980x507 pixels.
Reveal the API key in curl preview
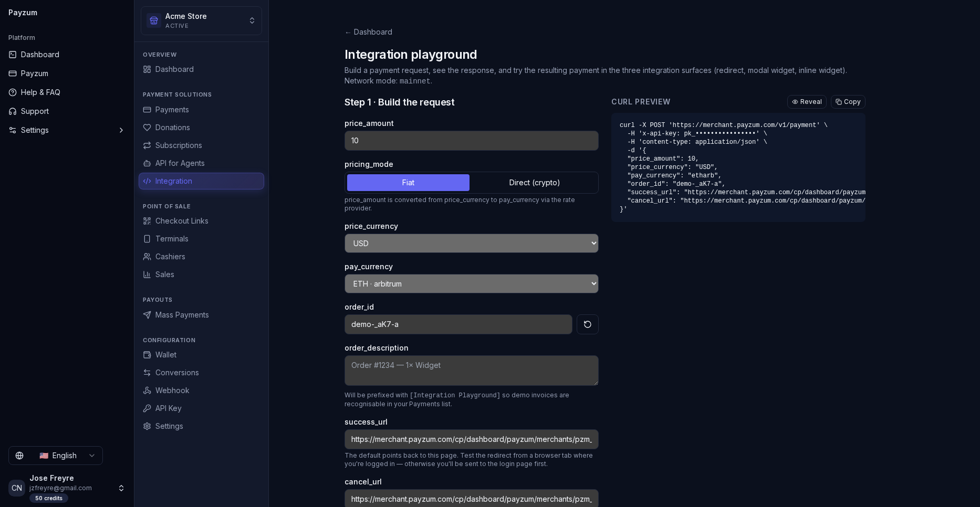pyautogui.click(x=807, y=102)
